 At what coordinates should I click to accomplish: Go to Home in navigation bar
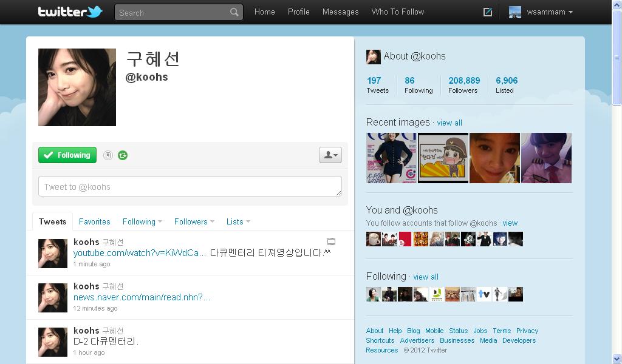click(265, 12)
